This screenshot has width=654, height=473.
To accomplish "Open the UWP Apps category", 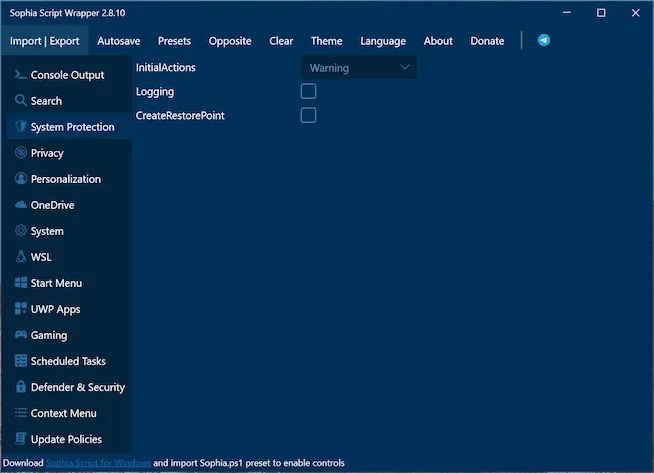I will coord(69,309).
